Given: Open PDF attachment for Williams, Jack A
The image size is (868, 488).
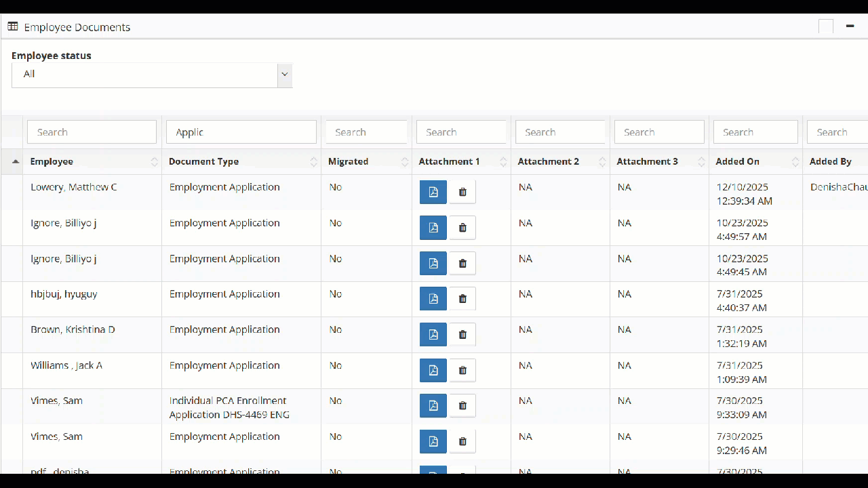Looking at the screenshot, I should [433, 370].
